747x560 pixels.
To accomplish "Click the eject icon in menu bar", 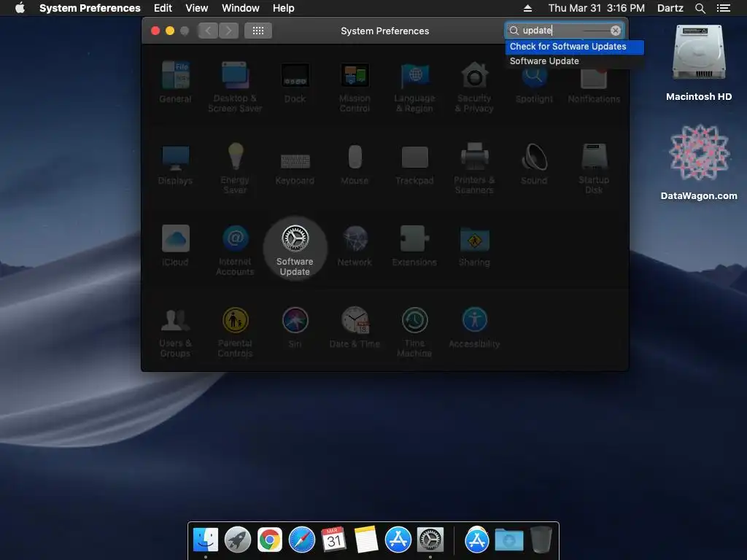I will pyautogui.click(x=527, y=8).
